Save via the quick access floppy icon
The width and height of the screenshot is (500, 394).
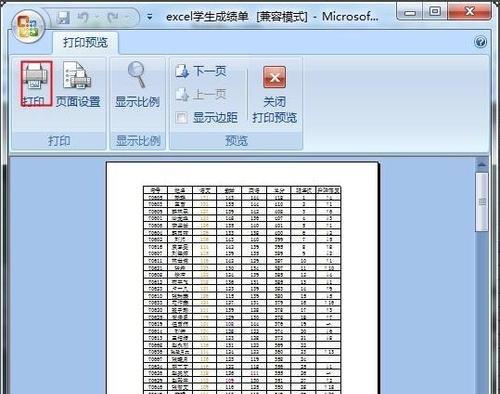pos(63,17)
